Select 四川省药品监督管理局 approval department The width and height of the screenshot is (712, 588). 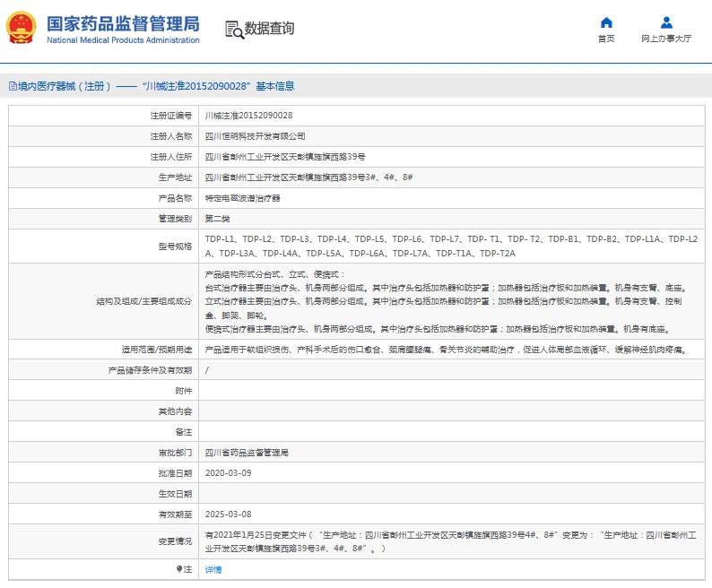[247, 453]
